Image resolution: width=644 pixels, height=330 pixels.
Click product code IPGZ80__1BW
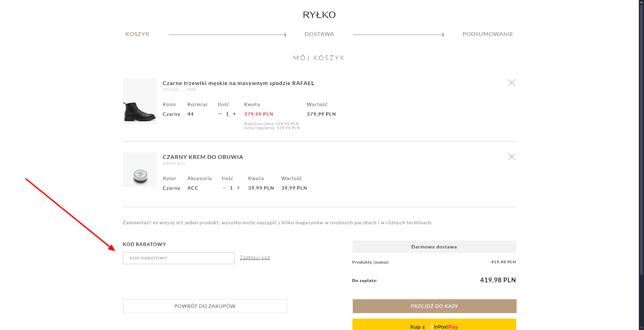coord(180,90)
